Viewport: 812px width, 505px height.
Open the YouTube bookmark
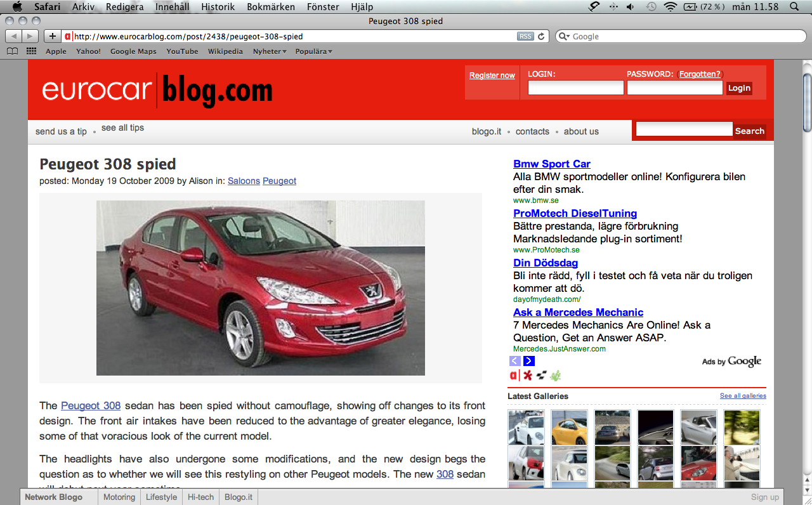pyautogui.click(x=182, y=51)
